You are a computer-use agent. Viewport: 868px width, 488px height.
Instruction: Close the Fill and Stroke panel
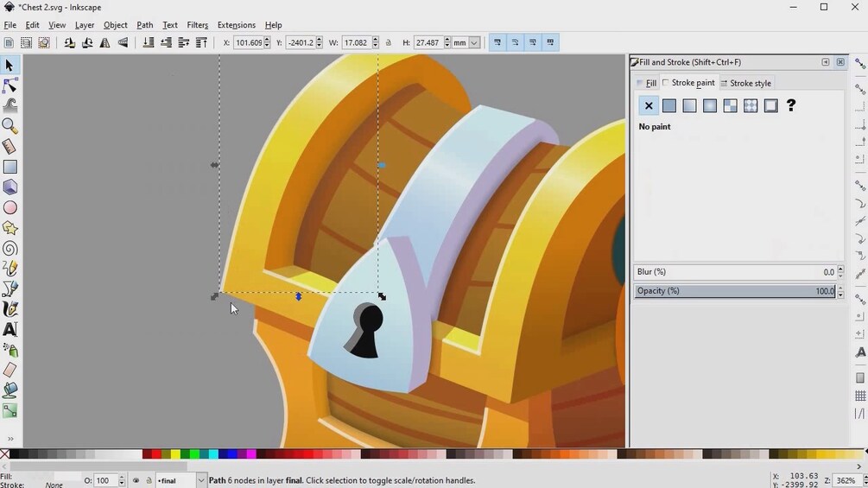[840, 62]
